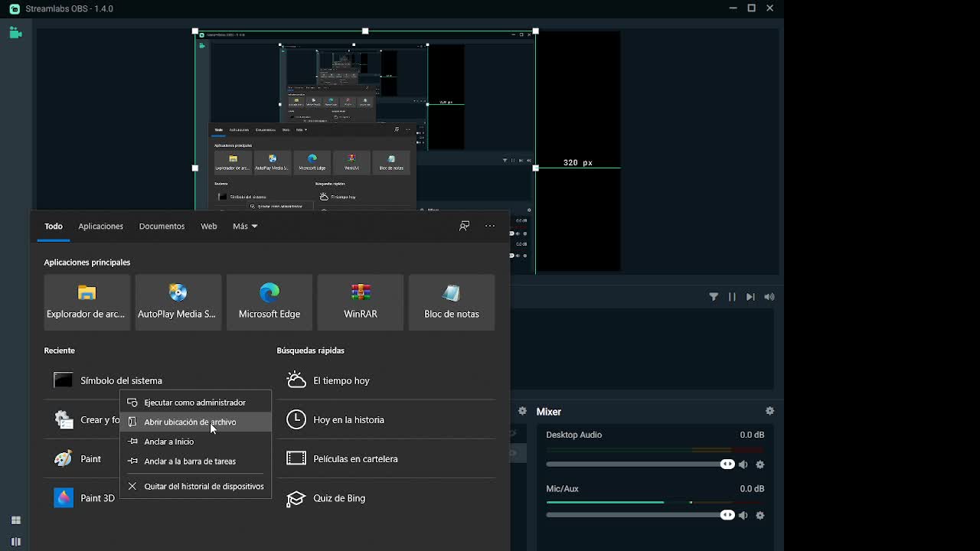Viewport: 980px width, 551px height.
Task: Click the Desktop Audio label
Action: [x=574, y=435]
